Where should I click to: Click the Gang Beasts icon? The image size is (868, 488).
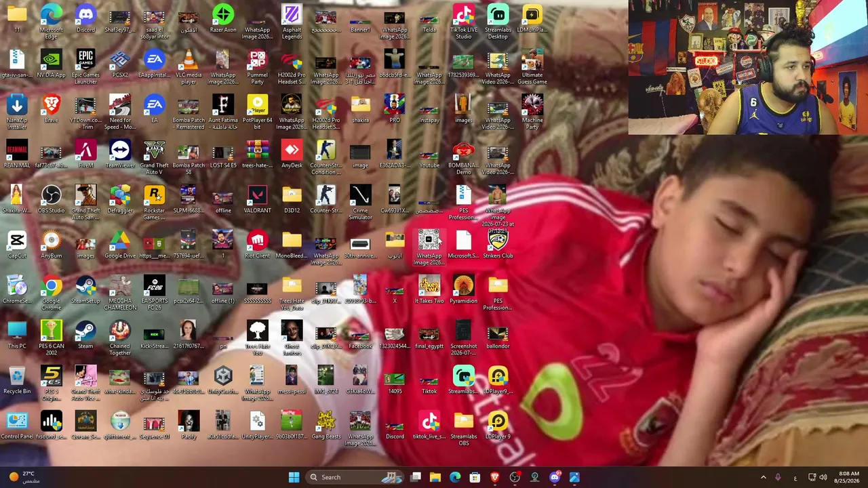pyautogui.click(x=325, y=426)
